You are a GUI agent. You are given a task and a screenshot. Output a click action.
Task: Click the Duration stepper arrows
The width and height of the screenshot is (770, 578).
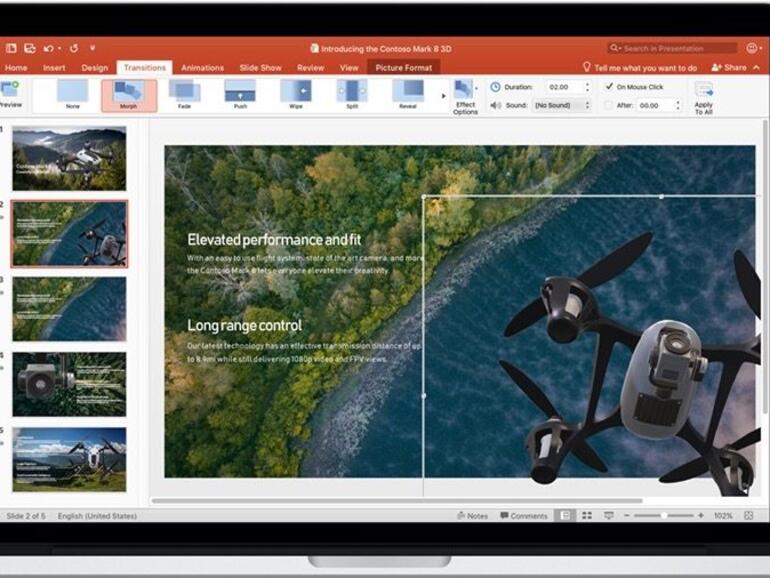(587, 87)
